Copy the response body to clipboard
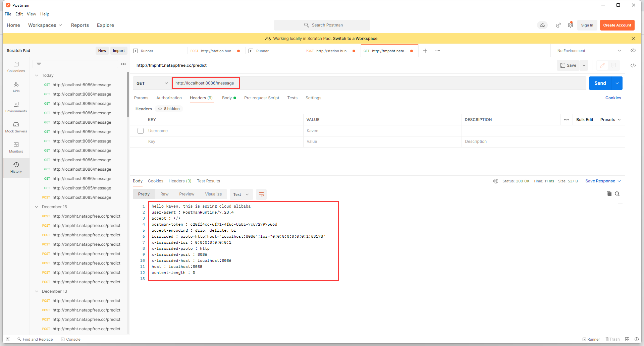 [x=609, y=194]
